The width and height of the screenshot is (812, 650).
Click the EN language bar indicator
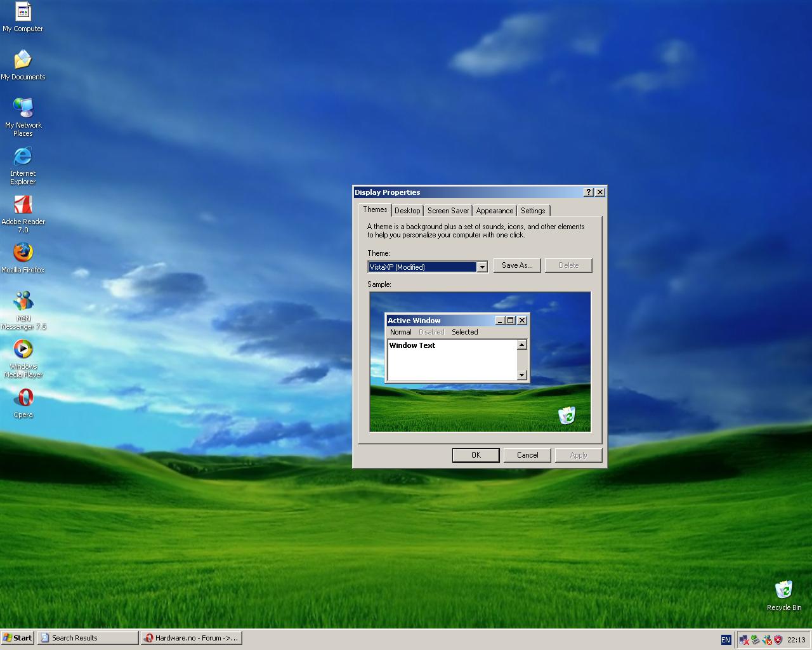click(726, 640)
